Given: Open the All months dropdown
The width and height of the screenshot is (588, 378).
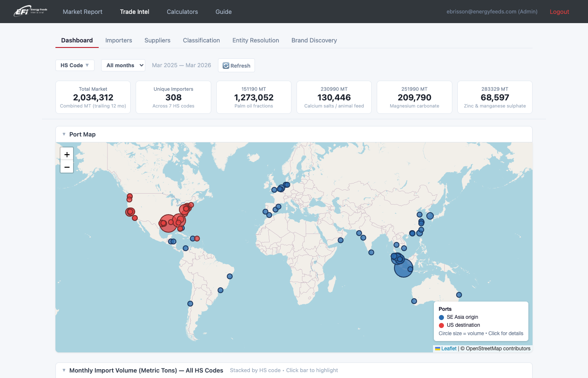Looking at the screenshot, I should pos(123,65).
